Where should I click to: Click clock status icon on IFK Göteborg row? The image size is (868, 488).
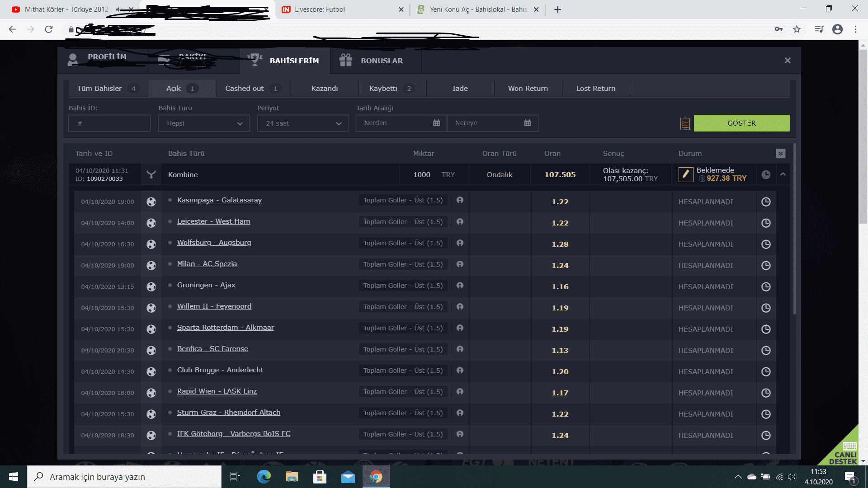pyautogui.click(x=766, y=435)
